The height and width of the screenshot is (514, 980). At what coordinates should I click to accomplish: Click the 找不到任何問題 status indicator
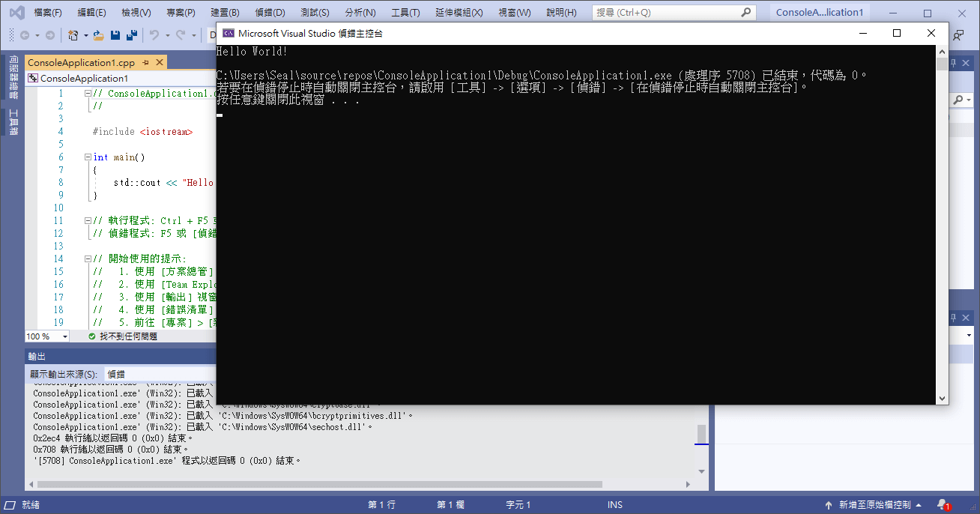[123, 336]
